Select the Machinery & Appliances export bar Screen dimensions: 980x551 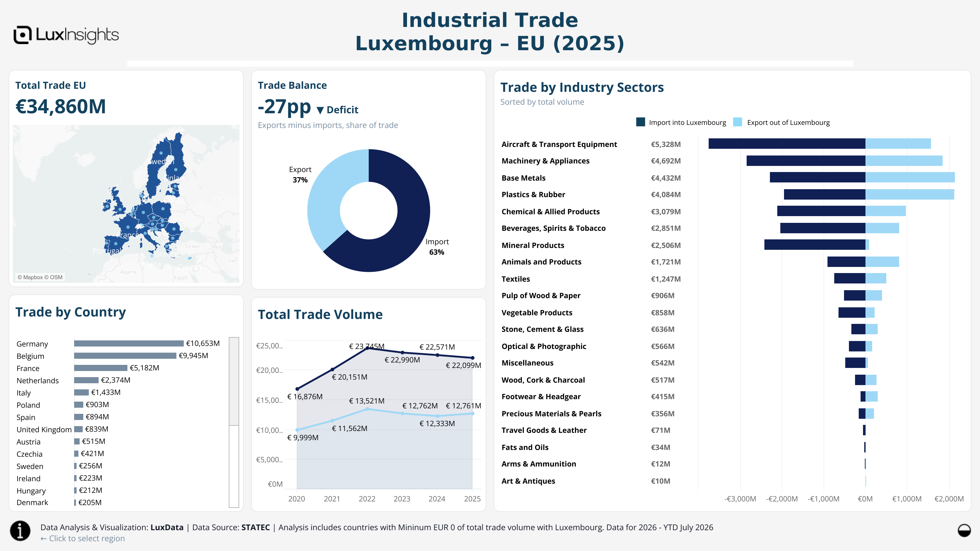point(904,160)
